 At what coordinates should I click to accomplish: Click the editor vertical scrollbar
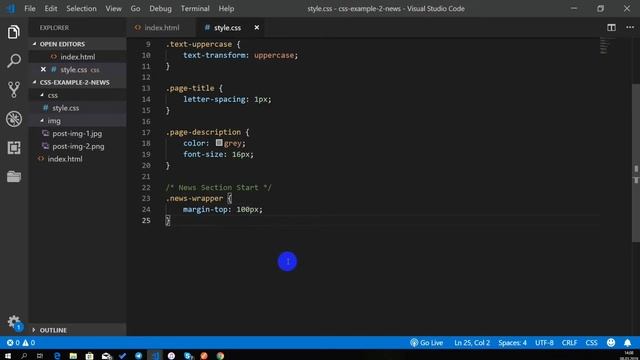636,163
